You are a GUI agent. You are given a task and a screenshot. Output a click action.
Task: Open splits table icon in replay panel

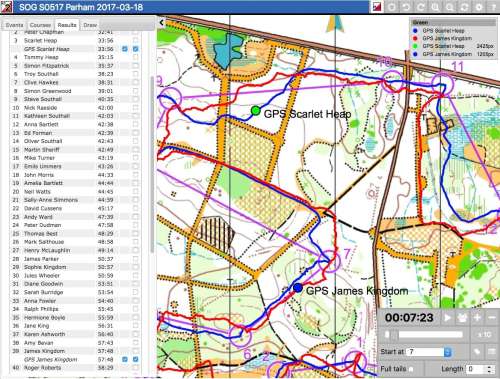(492, 352)
